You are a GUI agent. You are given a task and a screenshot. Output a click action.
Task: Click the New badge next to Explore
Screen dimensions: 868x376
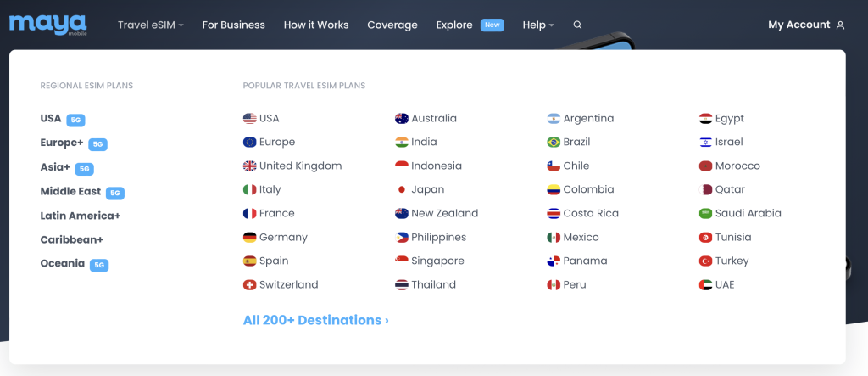tap(492, 25)
